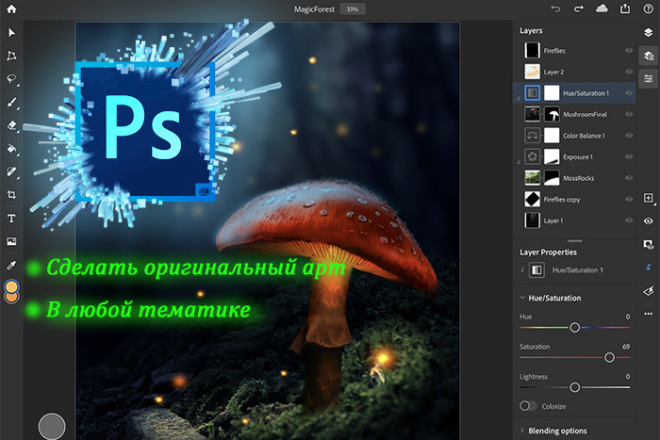This screenshot has height=440, width=660.
Task: Collapse the Hue/Saturation section
Action: 522,298
